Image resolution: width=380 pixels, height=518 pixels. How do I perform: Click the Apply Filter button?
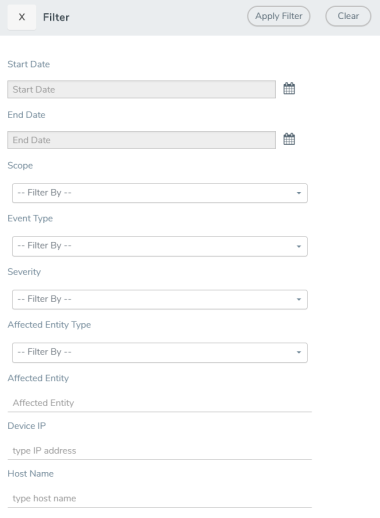point(279,16)
